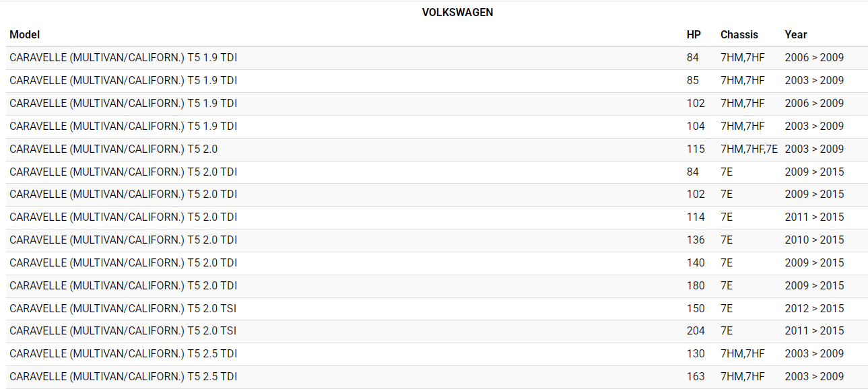Click the 140 HP value
The image size is (868, 389).
(x=696, y=263)
